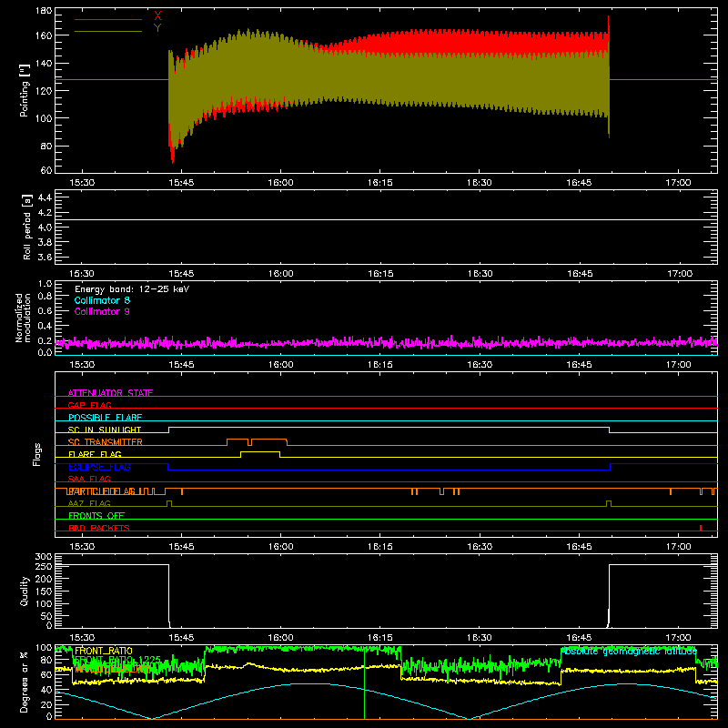This screenshot has width=728, height=728.
Task: Click the 'Normalized modulation' axis title
Action: click(24, 318)
